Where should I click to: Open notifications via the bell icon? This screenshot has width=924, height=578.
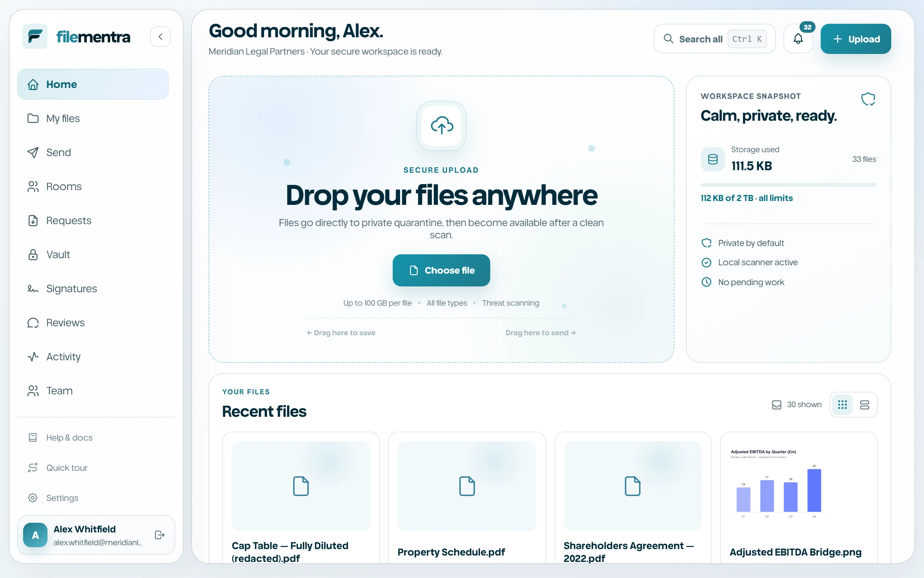(x=798, y=39)
